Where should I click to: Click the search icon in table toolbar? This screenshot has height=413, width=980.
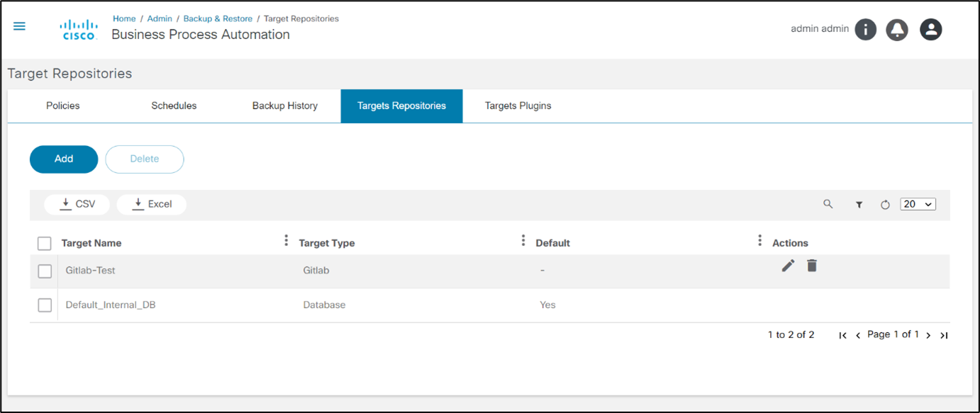[x=828, y=204]
